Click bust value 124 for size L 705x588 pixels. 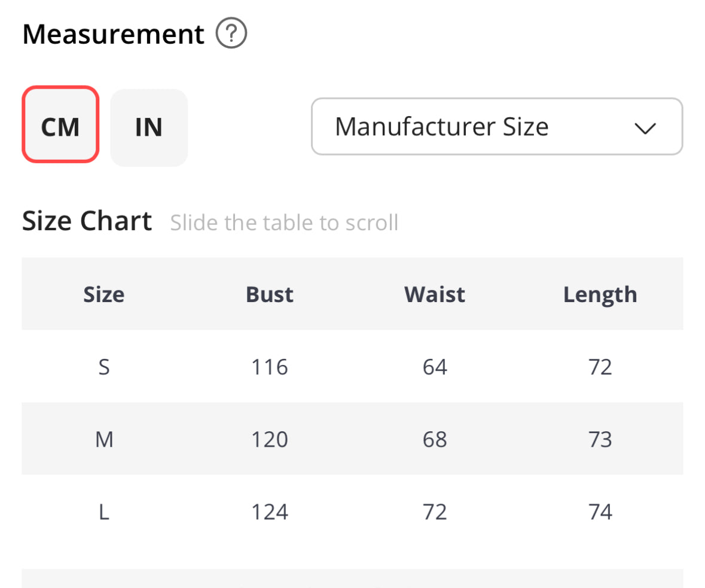pos(270,512)
